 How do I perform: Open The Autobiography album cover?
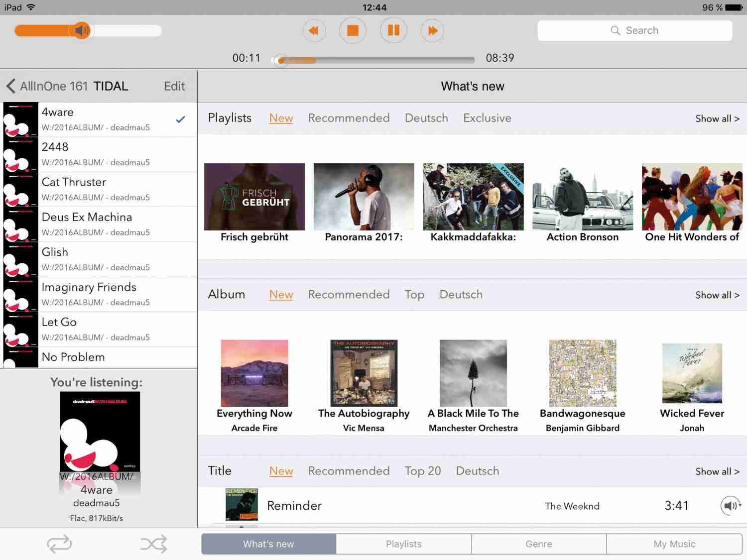point(364,373)
